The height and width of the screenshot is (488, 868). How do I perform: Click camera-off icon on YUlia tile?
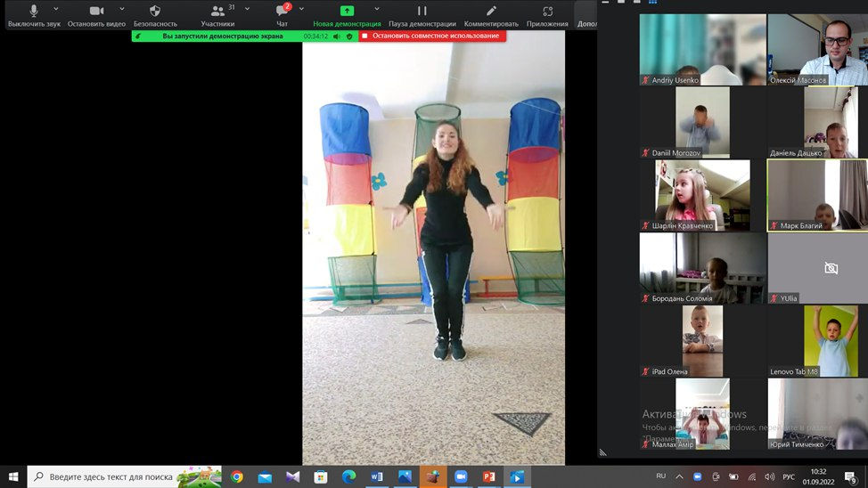click(831, 268)
